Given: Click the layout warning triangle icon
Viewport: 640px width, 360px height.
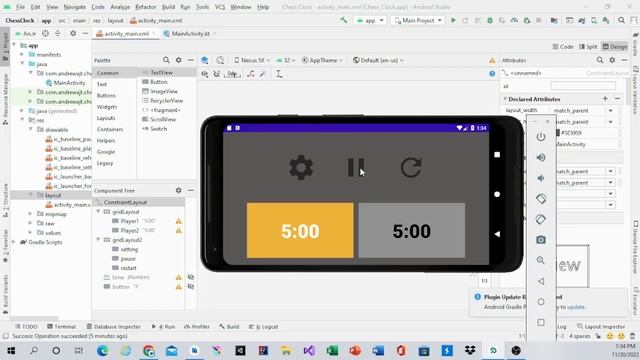Looking at the screenshot, I should 492,60.
